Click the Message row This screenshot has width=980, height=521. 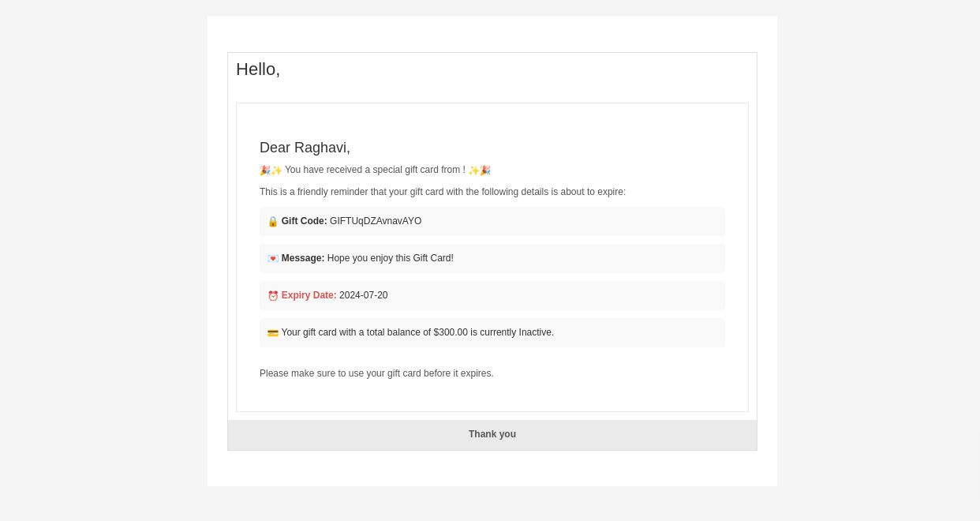[x=492, y=258]
